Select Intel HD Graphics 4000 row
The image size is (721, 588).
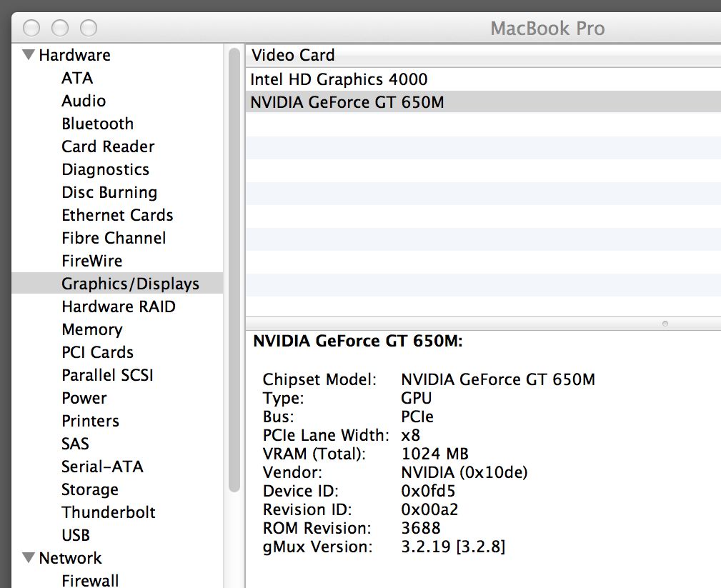point(339,79)
